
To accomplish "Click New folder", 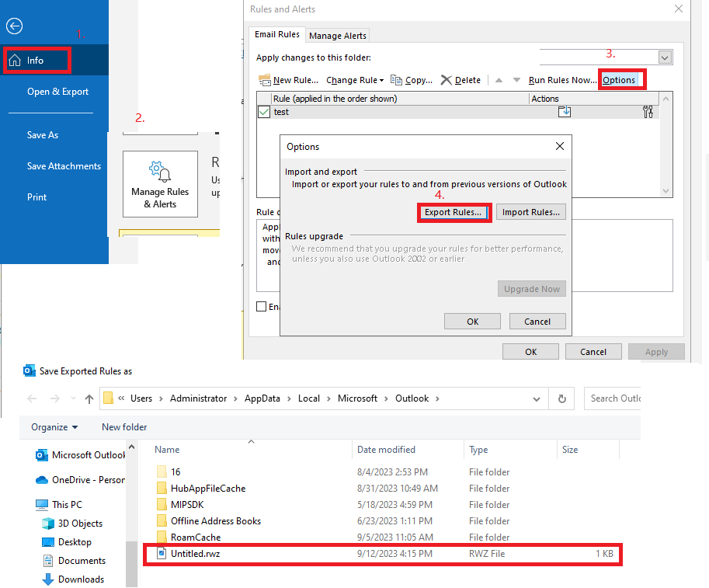I will click(124, 427).
